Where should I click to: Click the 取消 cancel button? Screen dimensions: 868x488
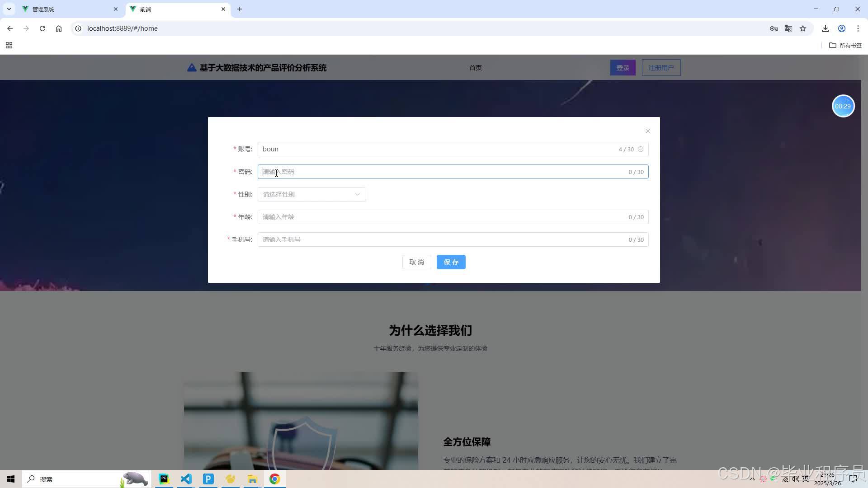(x=416, y=262)
